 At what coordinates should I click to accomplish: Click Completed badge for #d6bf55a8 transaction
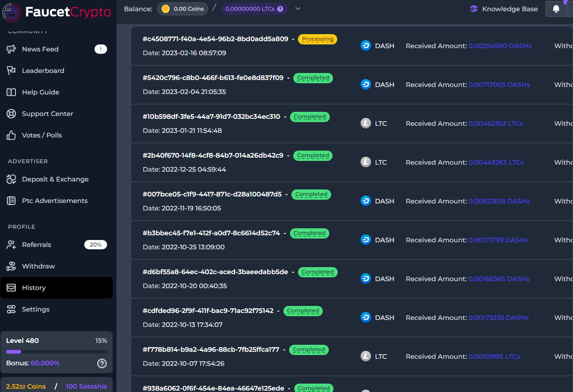pos(318,272)
